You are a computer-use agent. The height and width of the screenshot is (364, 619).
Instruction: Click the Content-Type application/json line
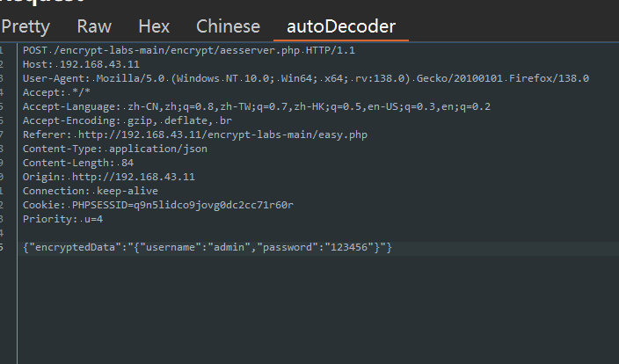(x=115, y=149)
